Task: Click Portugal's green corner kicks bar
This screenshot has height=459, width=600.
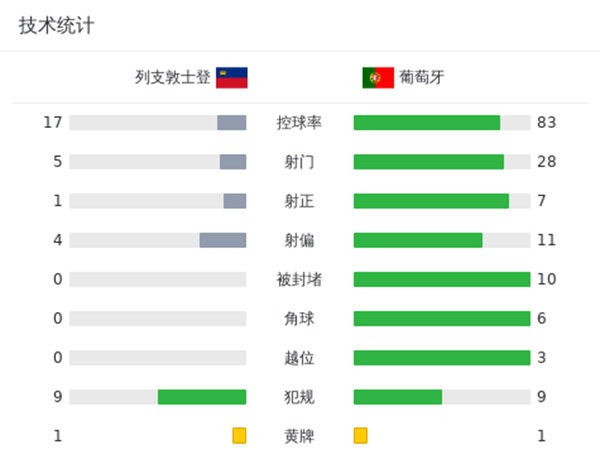Action: [442, 318]
